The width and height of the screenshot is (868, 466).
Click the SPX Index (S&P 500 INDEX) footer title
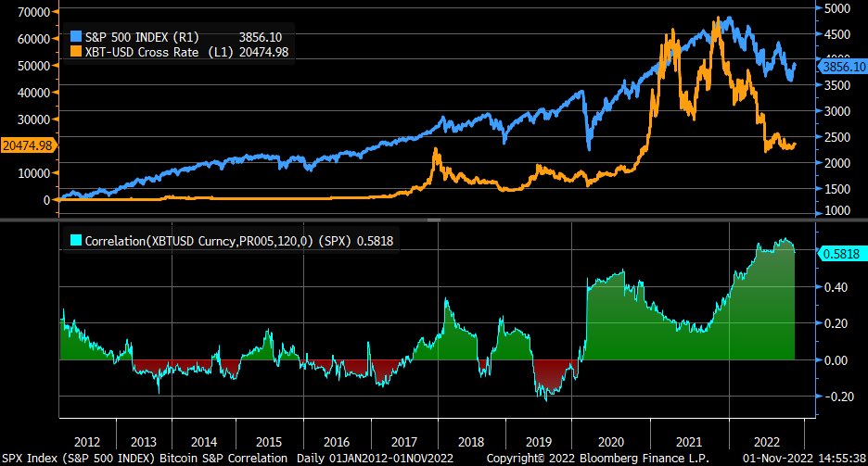pos(79,459)
